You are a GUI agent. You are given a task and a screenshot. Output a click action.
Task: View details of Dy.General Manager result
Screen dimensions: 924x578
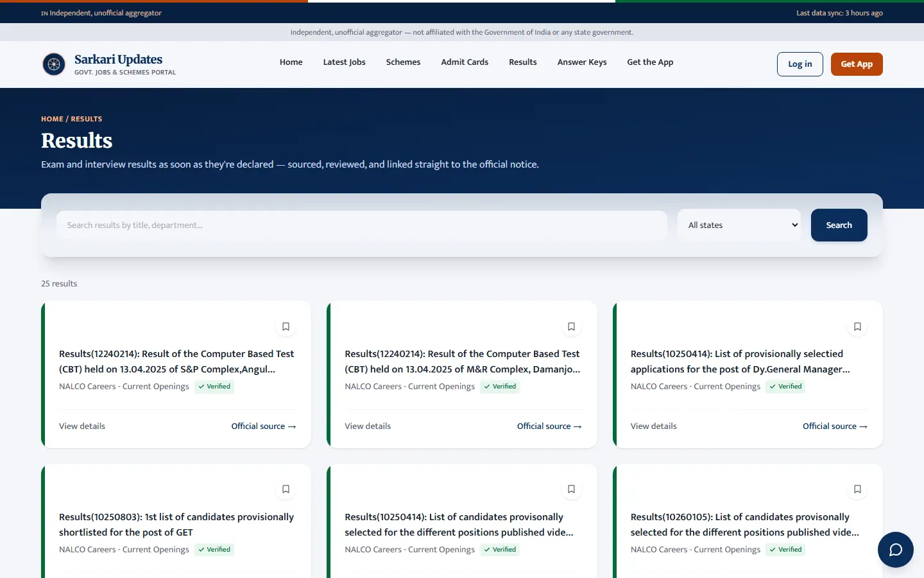coord(653,426)
